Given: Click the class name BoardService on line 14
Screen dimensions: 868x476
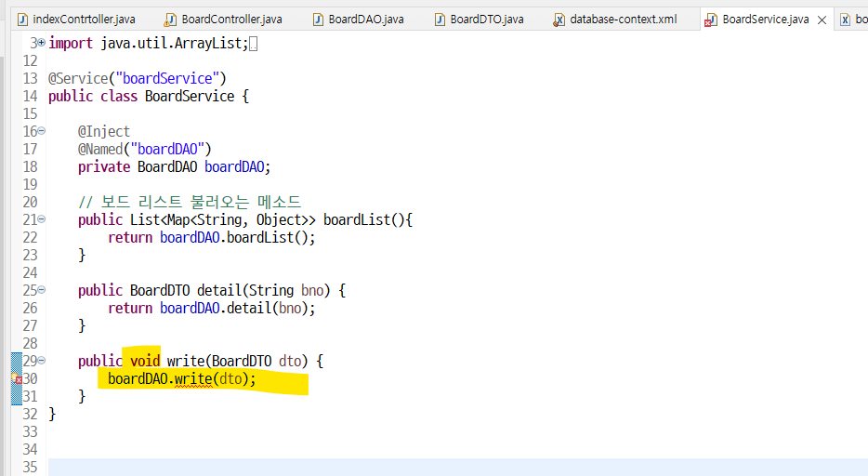Looking at the screenshot, I should pyautogui.click(x=190, y=97).
